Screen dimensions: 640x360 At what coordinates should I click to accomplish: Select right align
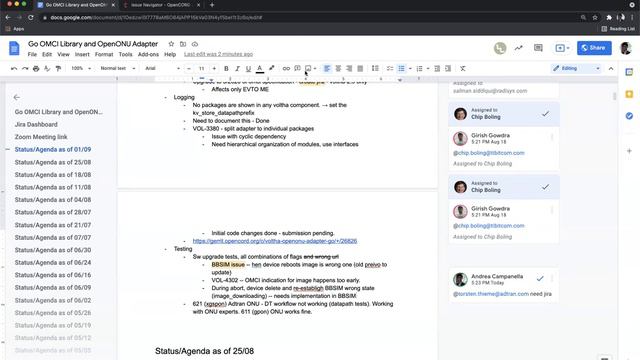click(349, 69)
